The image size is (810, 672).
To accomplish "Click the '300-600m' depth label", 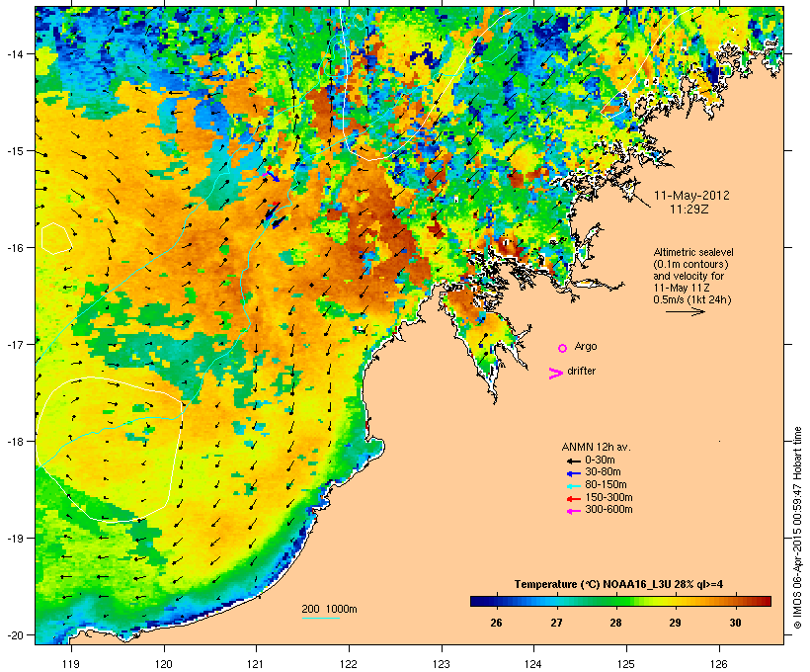I will [x=608, y=510].
